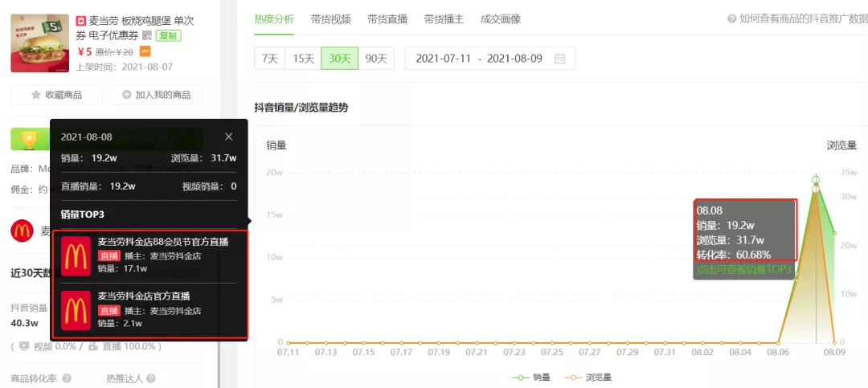Open link 如何查看商品的抖音推广数据
Screen dimensions: 868x388
click(803, 18)
